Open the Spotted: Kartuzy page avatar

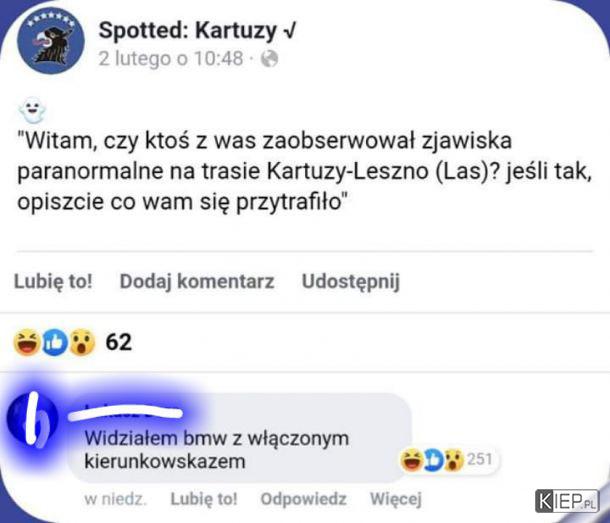click(51, 40)
